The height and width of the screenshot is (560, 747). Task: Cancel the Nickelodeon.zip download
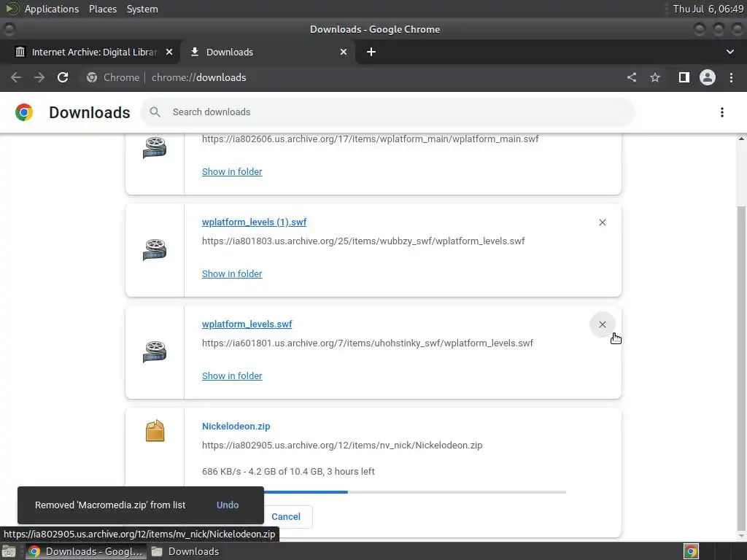pos(286,517)
